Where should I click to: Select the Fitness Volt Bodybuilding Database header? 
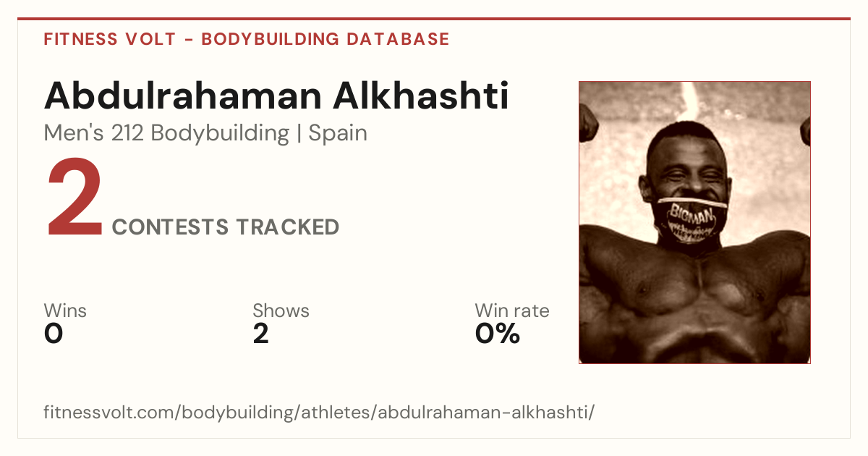tap(247, 39)
